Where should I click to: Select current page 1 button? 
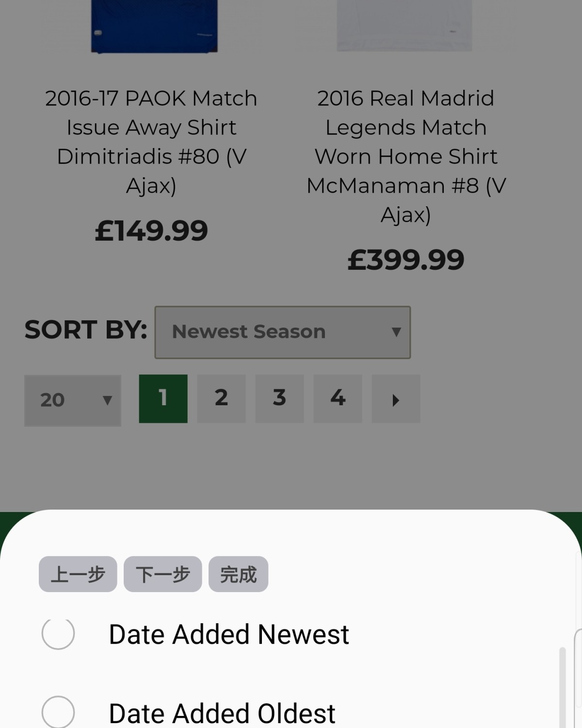click(163, 399)
